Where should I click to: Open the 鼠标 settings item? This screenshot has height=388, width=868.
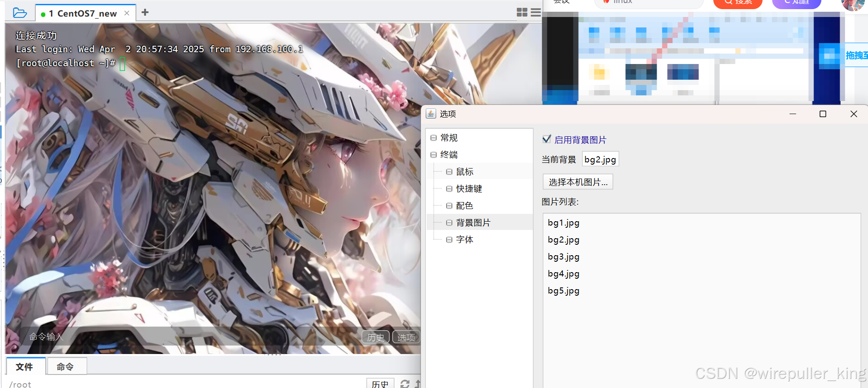(465, 172)
